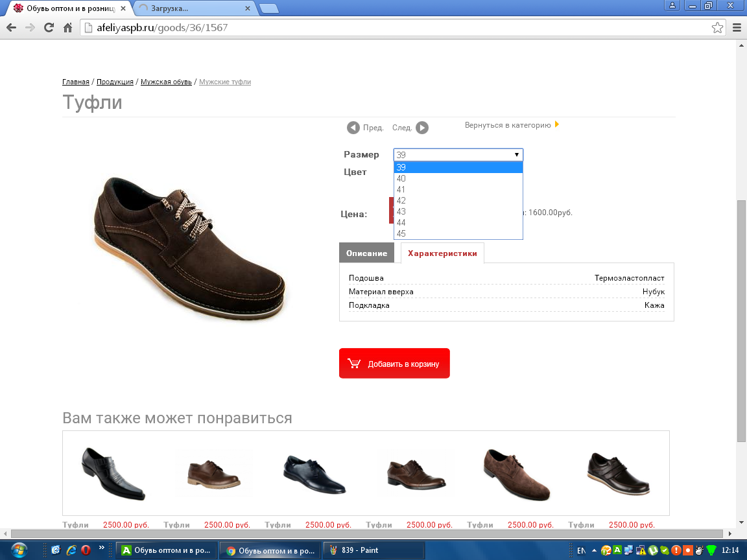Choose size 43 in the dropdown list
Viewport: 747px width, 560px height.
coord(458,211)
